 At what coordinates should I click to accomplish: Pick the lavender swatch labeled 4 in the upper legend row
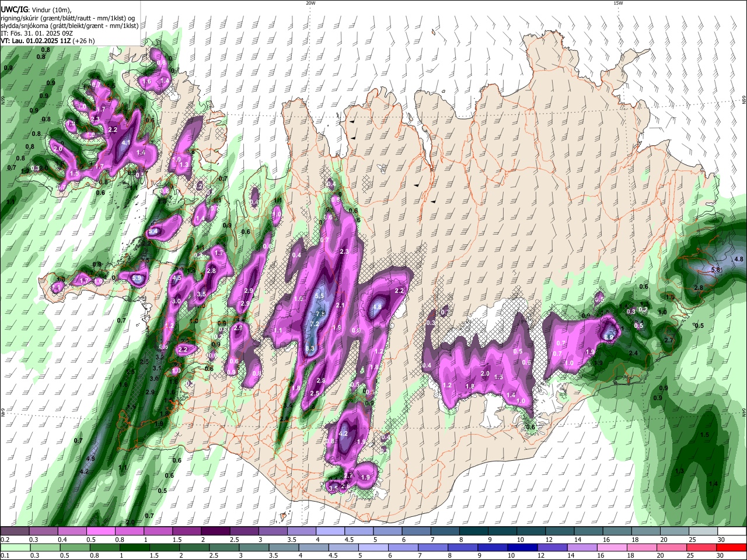pos(330,531)
